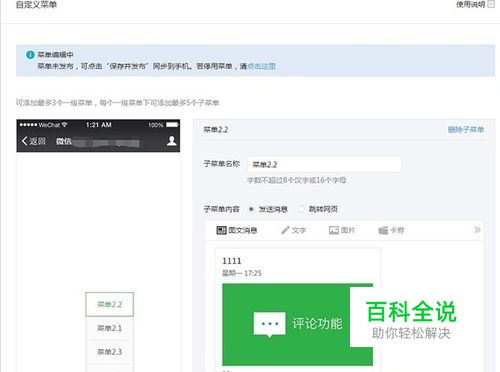Click the 删除子菜单 link
This screenshot has height=372, width=500.
tap(466, 130)
